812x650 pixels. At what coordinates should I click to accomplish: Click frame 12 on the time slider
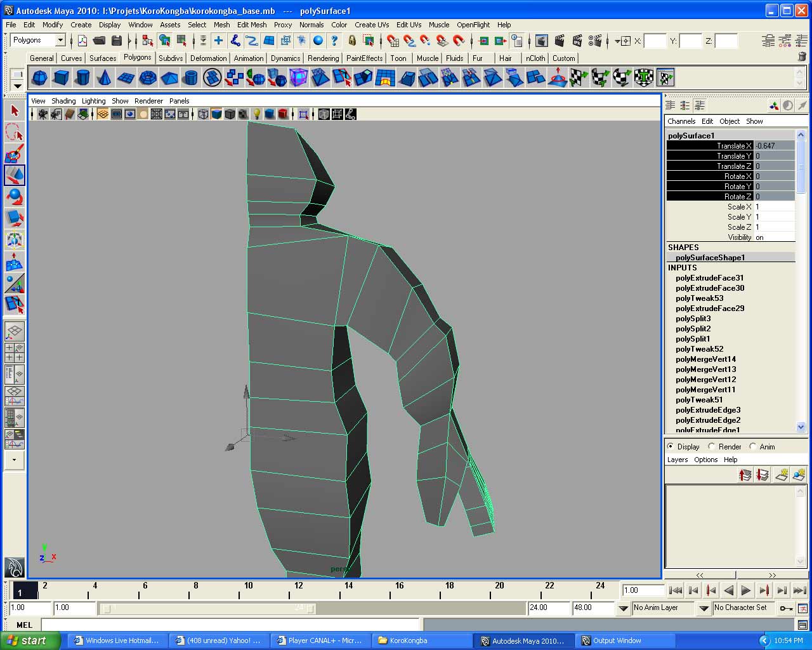pos(299,590)
